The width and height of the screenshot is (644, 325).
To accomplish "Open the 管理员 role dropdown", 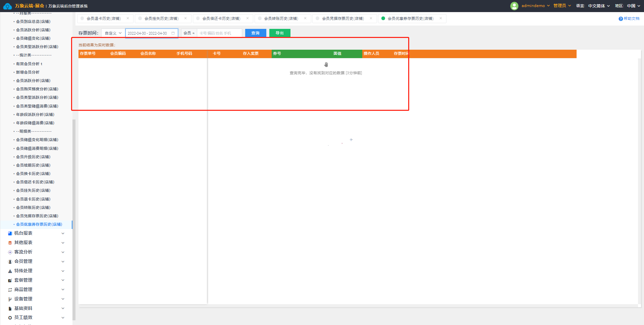I will click(562, 6).
